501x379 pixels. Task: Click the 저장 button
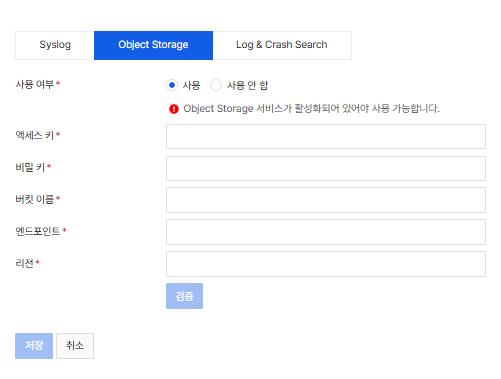34,346
